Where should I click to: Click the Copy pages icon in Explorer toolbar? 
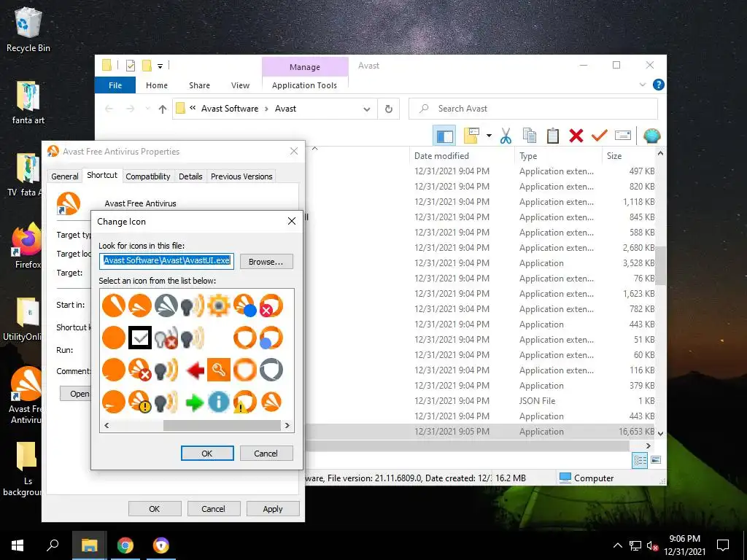pos(530,136)
